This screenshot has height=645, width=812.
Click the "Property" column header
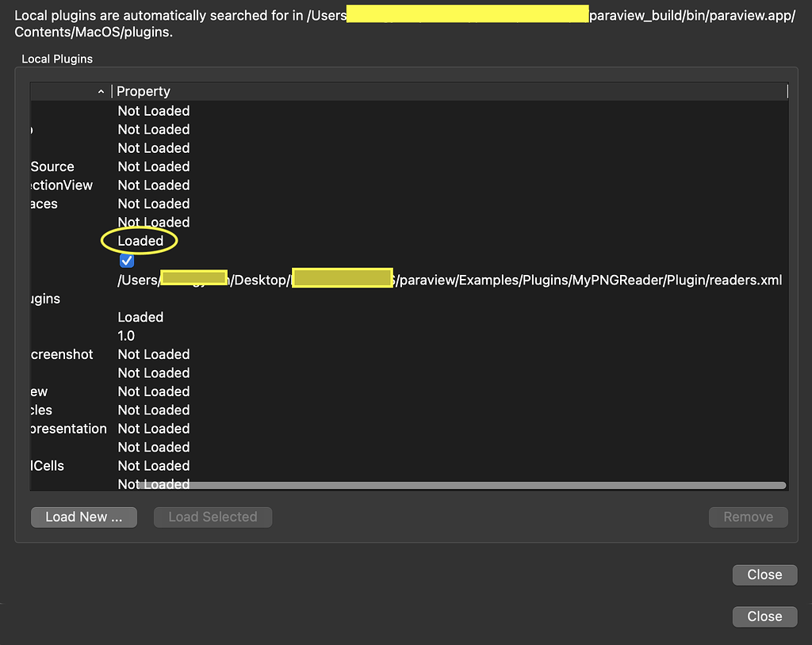[x=144, y=91]
